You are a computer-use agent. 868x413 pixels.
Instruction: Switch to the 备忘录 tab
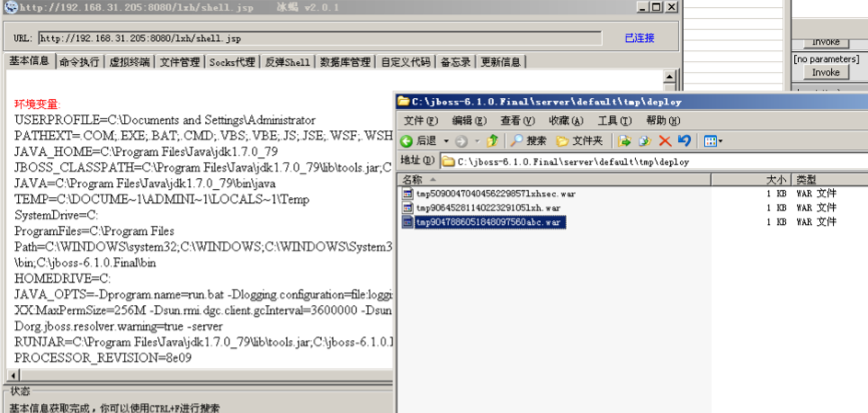456,62
